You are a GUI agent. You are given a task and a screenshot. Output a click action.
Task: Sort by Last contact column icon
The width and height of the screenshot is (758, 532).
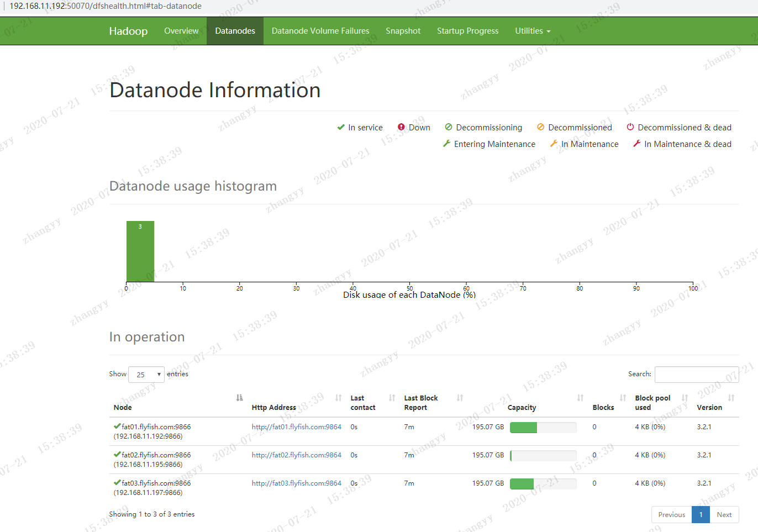[x=392, y=398]
